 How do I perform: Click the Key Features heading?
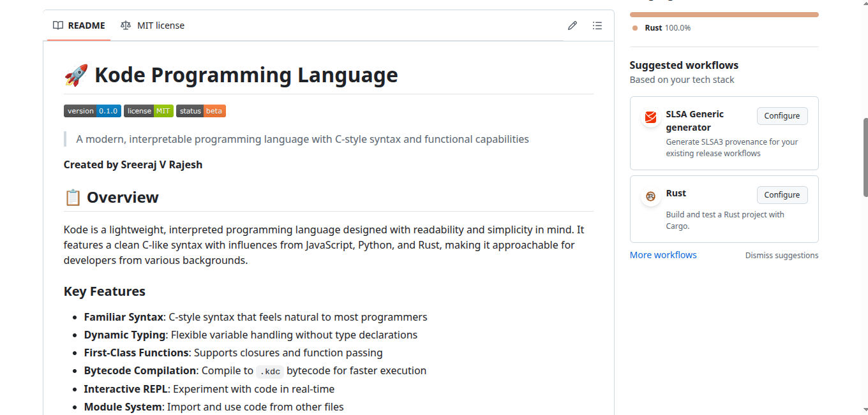point(105,291)
